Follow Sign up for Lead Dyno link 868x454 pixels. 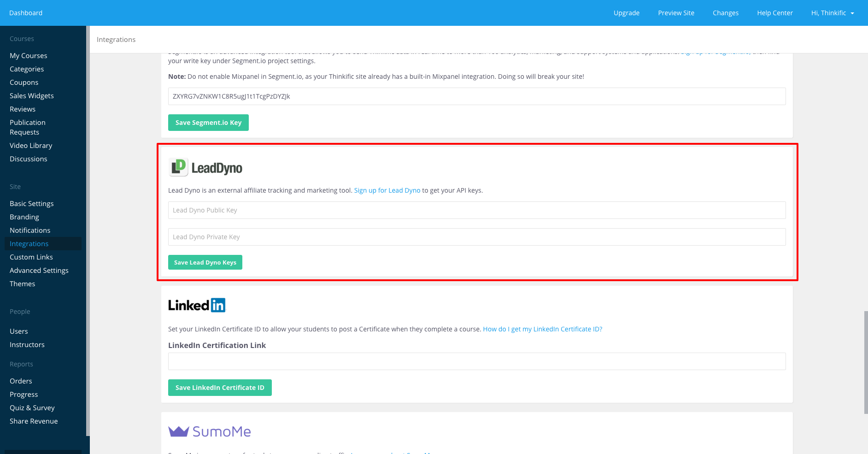(387, 190)
